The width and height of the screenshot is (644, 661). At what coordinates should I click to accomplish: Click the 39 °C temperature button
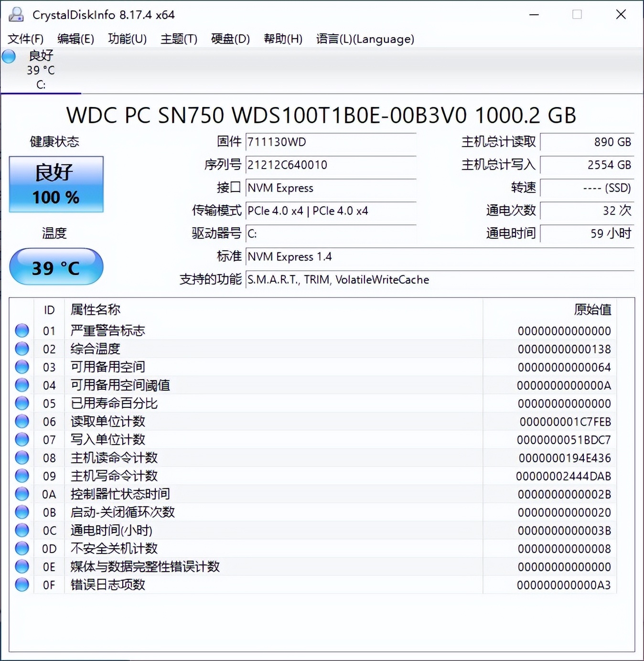pyautogui.click(x=56, y=267)
